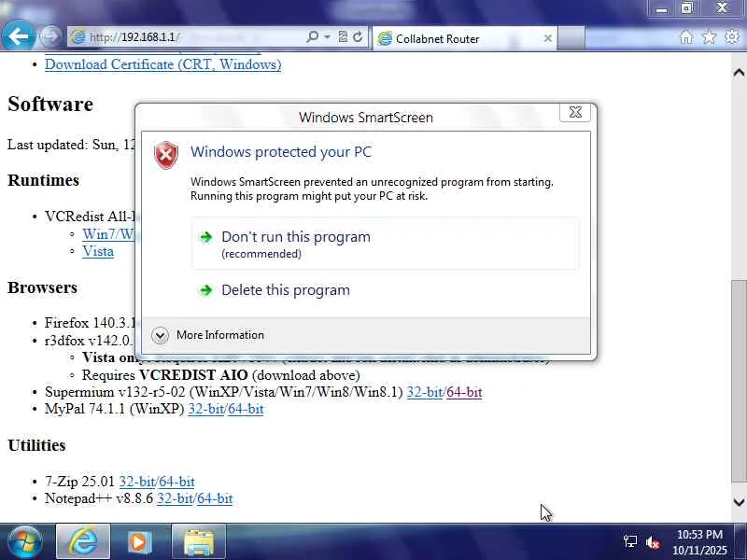Viewport: 747px width, 560px height.
Task: Open Windows Explorer folder taskbar icon
Action: point(199,542)
